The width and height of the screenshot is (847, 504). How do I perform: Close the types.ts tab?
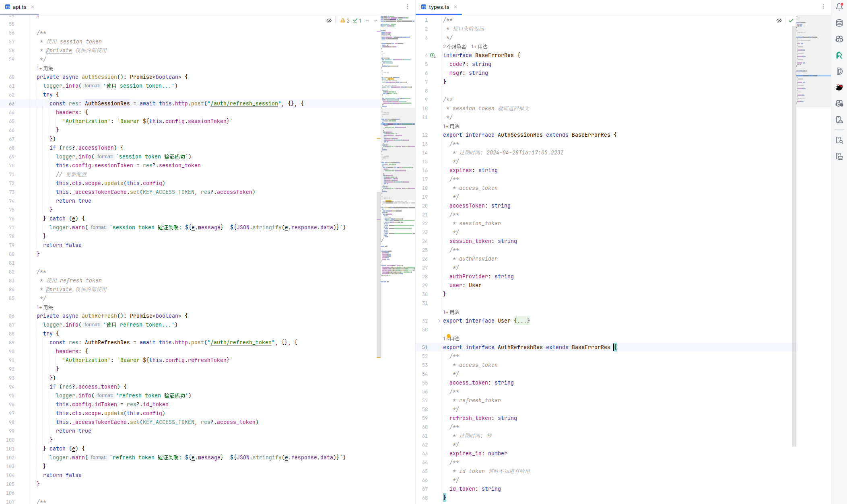click(x=455, y=7)
